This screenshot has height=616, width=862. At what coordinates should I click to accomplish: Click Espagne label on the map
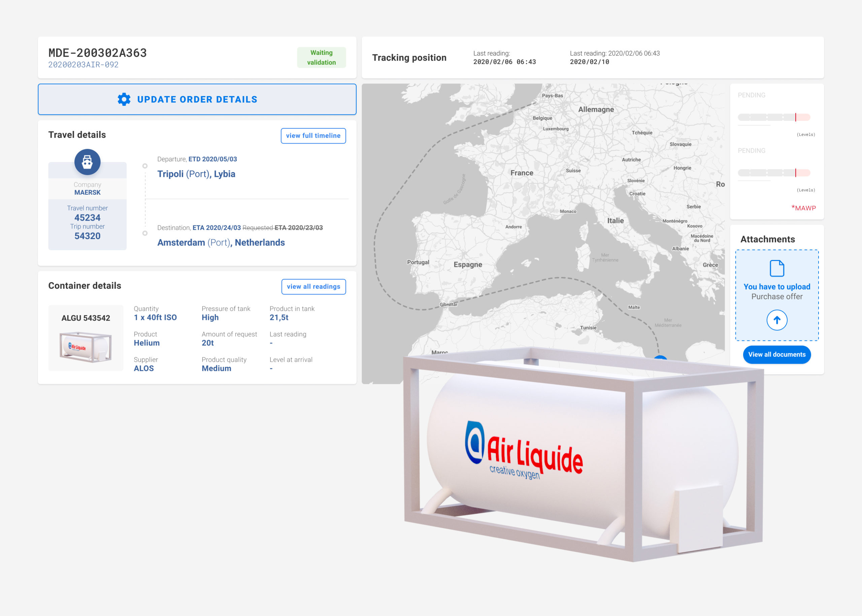pos(468,265)
